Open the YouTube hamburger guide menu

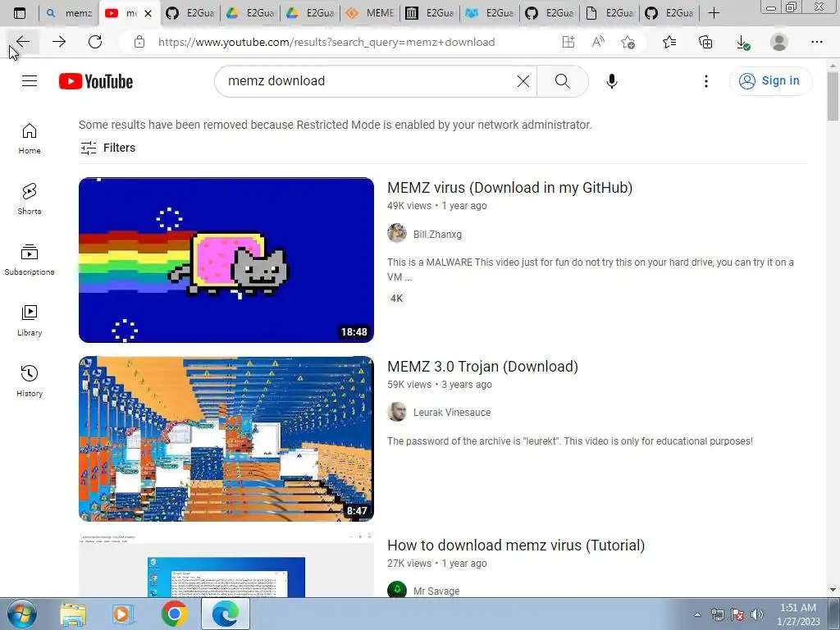pyautogui.click(x=30, y=81)
